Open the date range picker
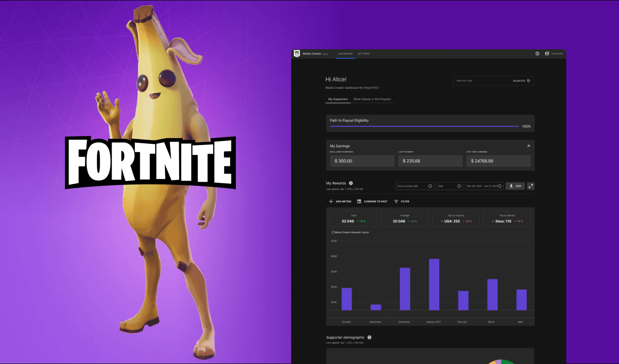The image size is (619, 364). [484, 186]
